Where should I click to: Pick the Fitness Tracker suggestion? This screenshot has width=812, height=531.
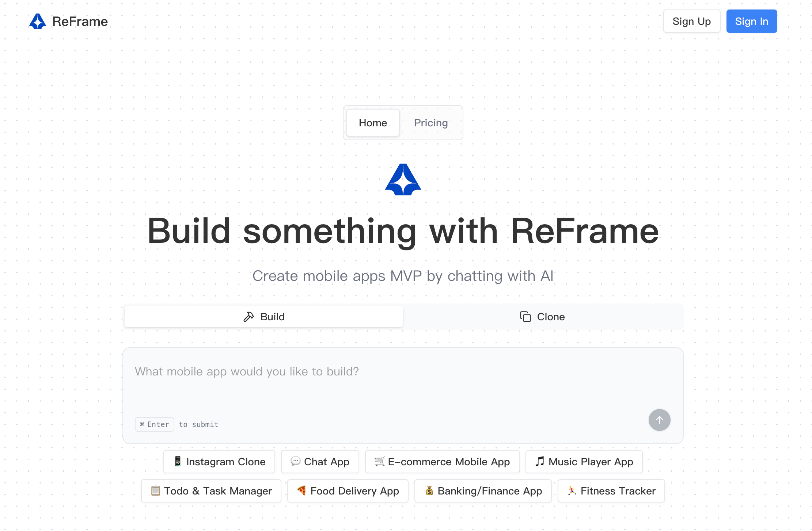coord(611,491)
